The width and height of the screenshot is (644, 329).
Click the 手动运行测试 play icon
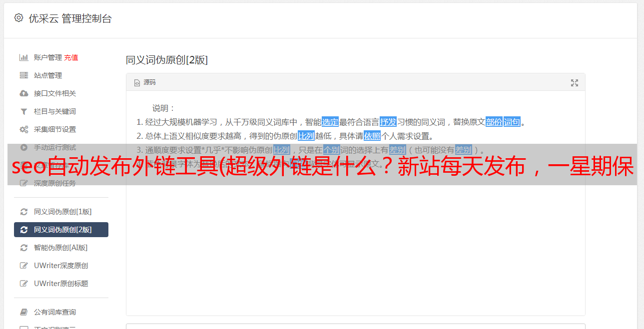click(x=23, y=147)
